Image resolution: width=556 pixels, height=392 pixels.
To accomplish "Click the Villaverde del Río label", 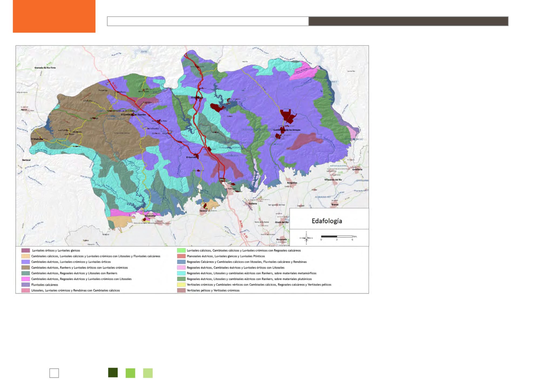I will [x=333, y=180].
